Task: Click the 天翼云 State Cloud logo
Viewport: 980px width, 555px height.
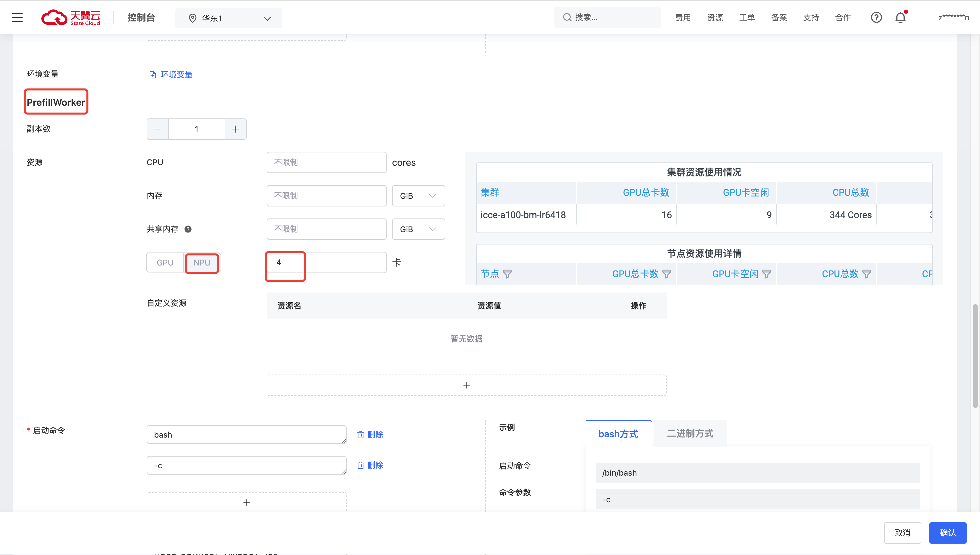Action: pos(71,18)
